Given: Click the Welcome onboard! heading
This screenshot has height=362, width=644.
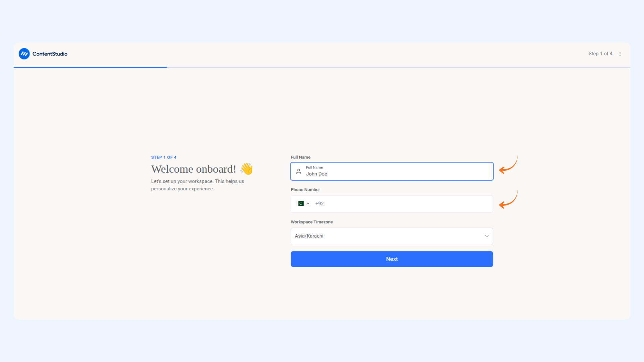Looking at the screenshot, I should click(194, 169).
